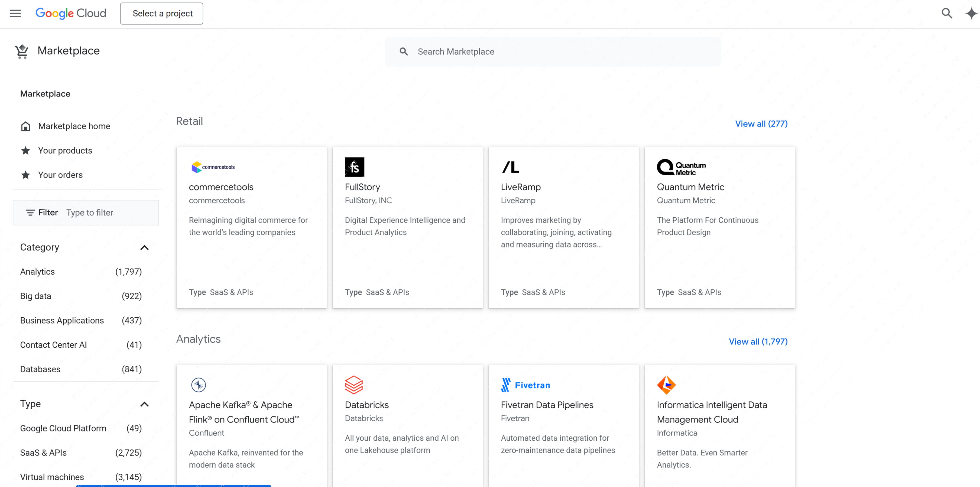Open the FullStory product title
Viewport: 980px width, 487px height.
(x=362, y=187)
